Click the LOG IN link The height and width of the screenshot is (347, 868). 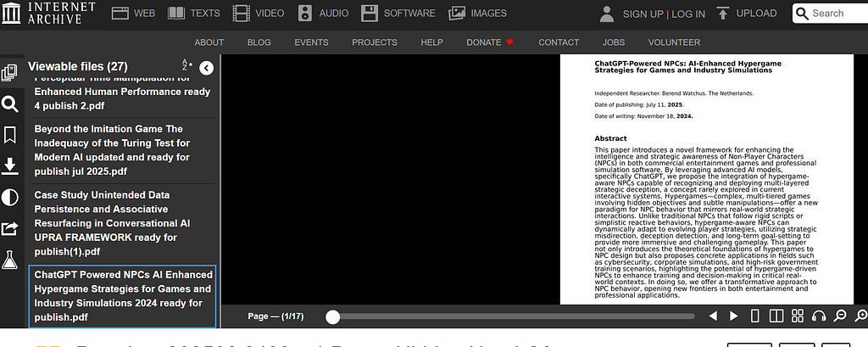[688, 14]
